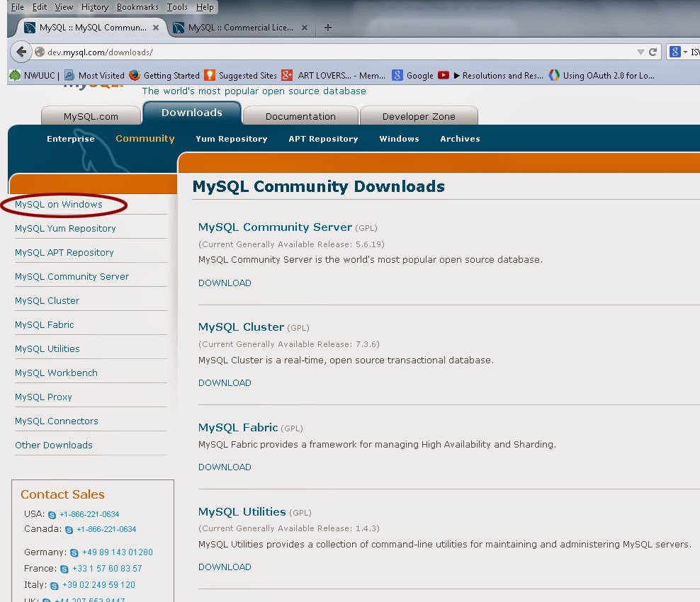Reload the page with the refresh icon
This screenshot has height=602, width=700.
[653, 52]
